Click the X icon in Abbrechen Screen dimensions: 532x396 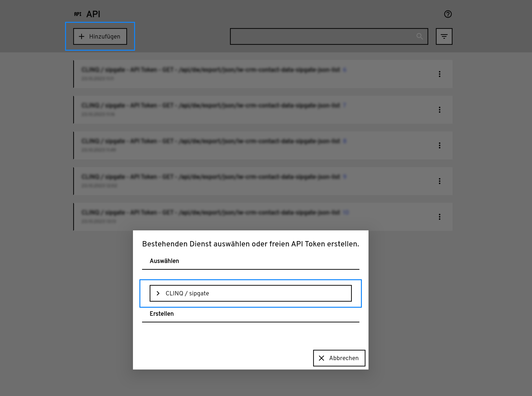[x=321, y=358]
